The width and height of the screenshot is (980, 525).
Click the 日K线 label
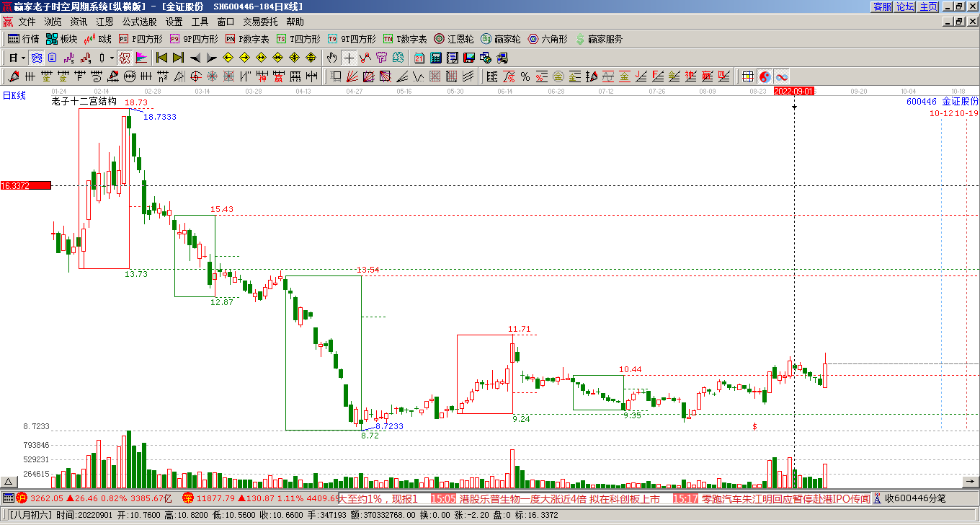pyautogui.click(x=14, y=95)
